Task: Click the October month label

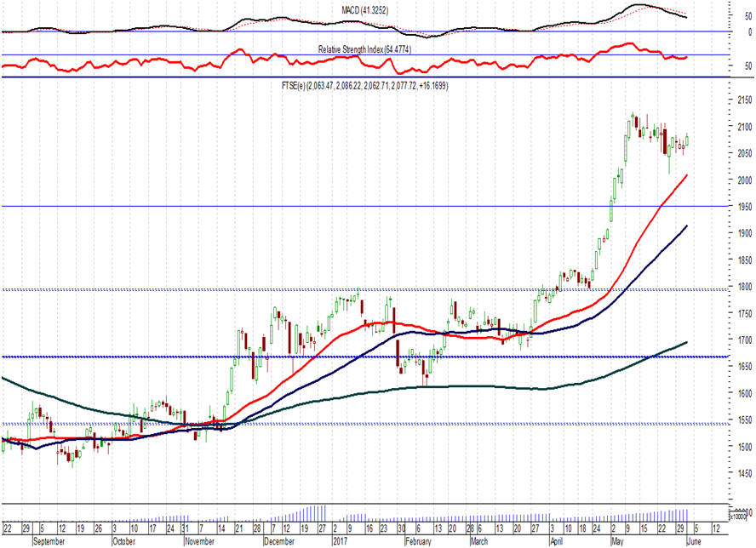Action: tap(124, 542)
